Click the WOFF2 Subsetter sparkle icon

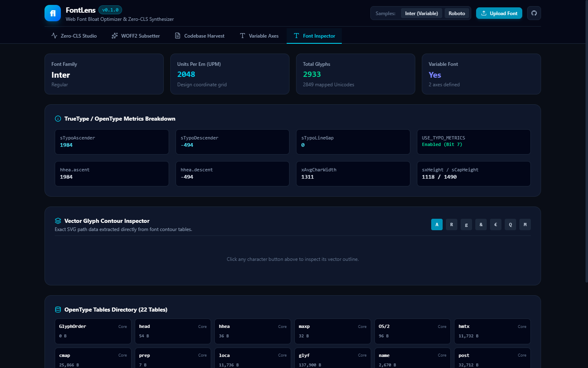pyautogui.click(x=115, y=36)
